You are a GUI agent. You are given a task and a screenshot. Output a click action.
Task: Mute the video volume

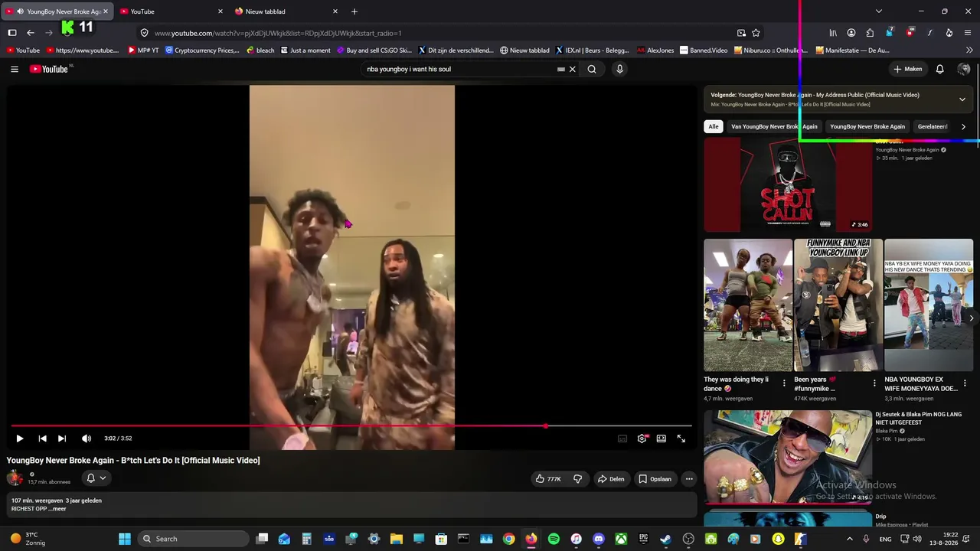[87, 439]
